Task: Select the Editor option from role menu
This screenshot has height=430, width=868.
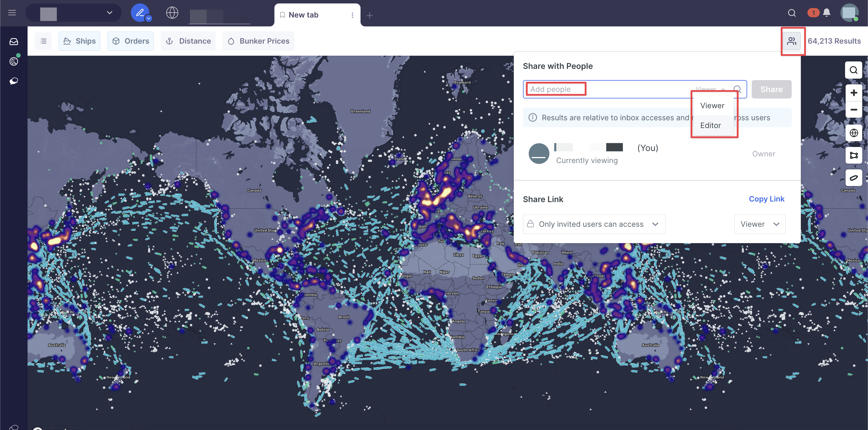Action: tap(710, 125)
